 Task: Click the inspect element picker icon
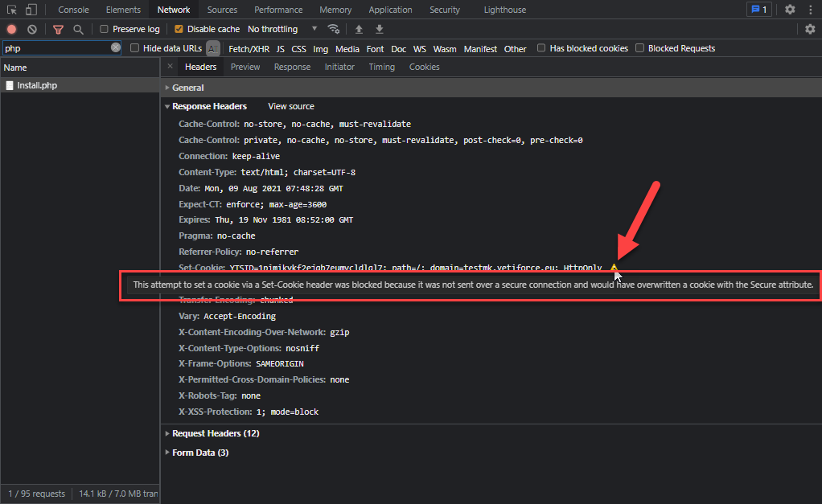[12, 10]
